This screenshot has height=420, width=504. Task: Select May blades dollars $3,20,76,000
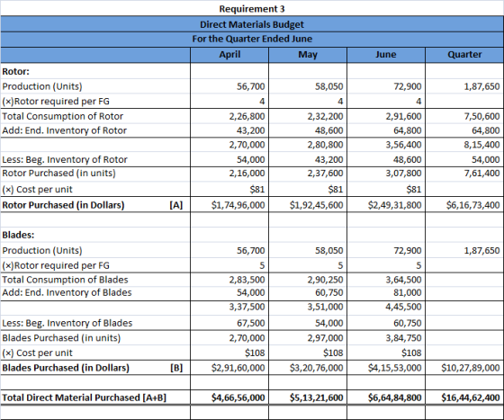pos(317,368)
